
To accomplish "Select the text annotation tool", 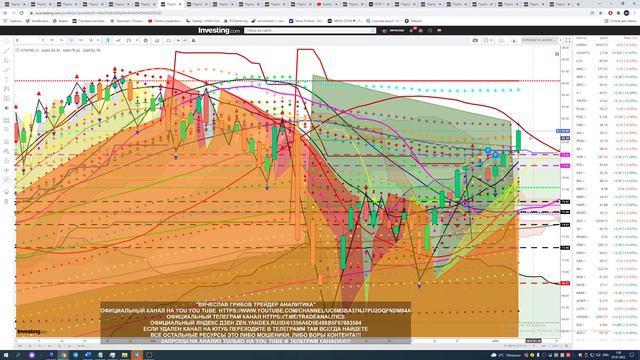I will tap(6, 79).
